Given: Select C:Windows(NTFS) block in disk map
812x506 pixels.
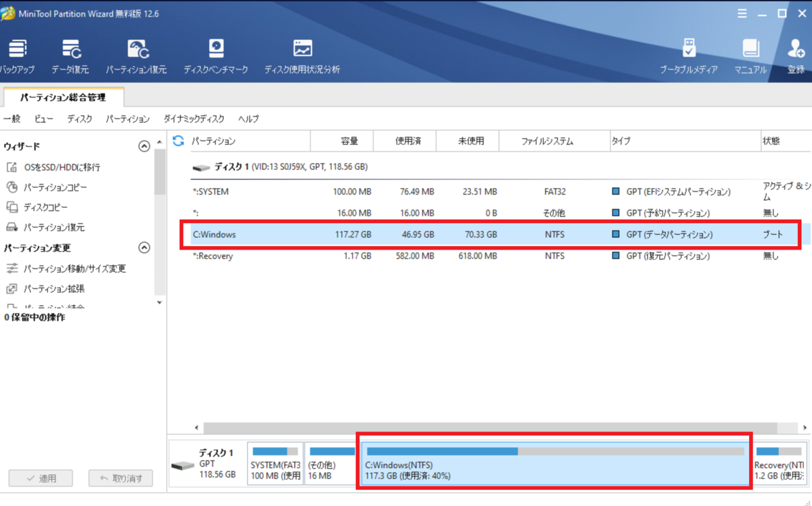Looking at the screenshot, I should (x=555, y=463).
